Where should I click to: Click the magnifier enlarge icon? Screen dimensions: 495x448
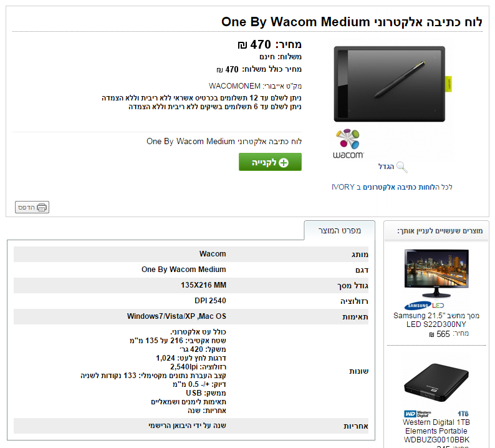pyautogui.click(x=402, y=167)
